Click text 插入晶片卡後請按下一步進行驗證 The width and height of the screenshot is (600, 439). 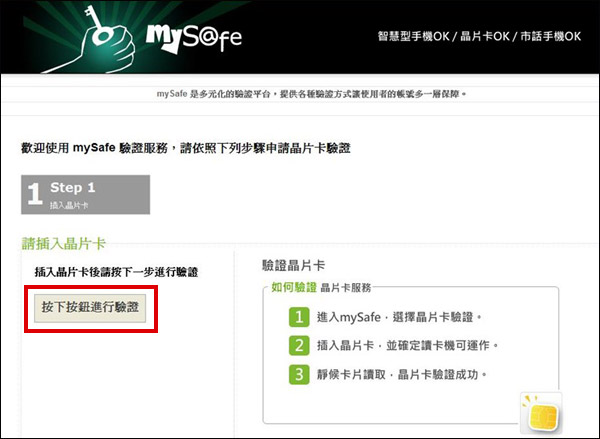point(116,272)
